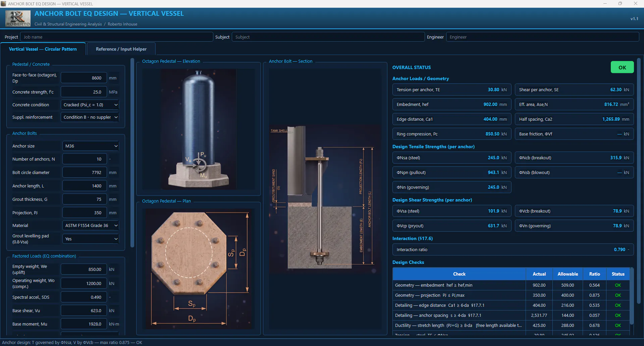
Task: Open the Suppl. reinforcement dropdown
Action: click(x=91, y=117)
